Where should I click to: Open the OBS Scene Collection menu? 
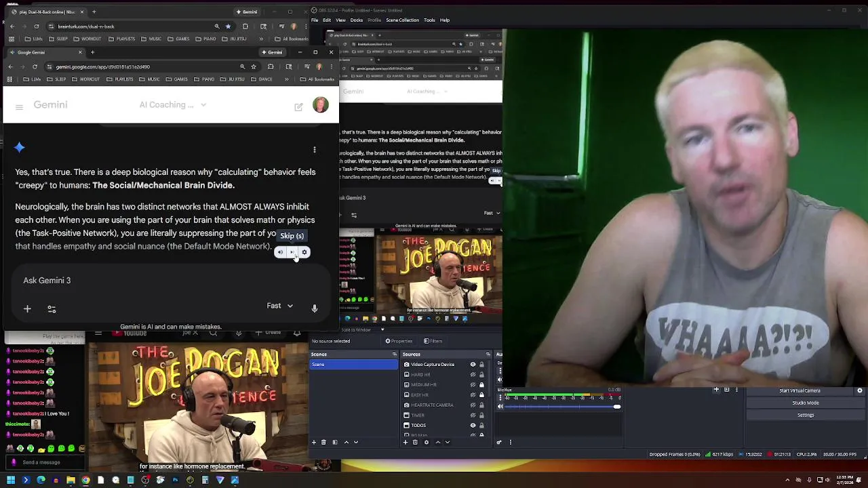(x=403, y=20)
